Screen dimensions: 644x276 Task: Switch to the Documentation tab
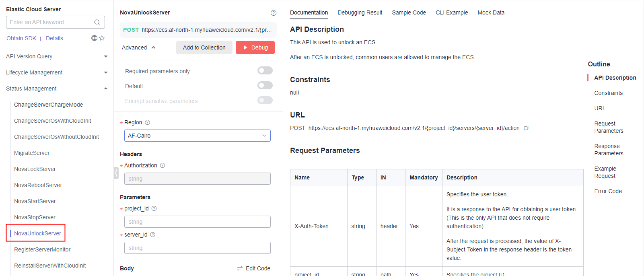pyautogui.click(x=309, y=12)
